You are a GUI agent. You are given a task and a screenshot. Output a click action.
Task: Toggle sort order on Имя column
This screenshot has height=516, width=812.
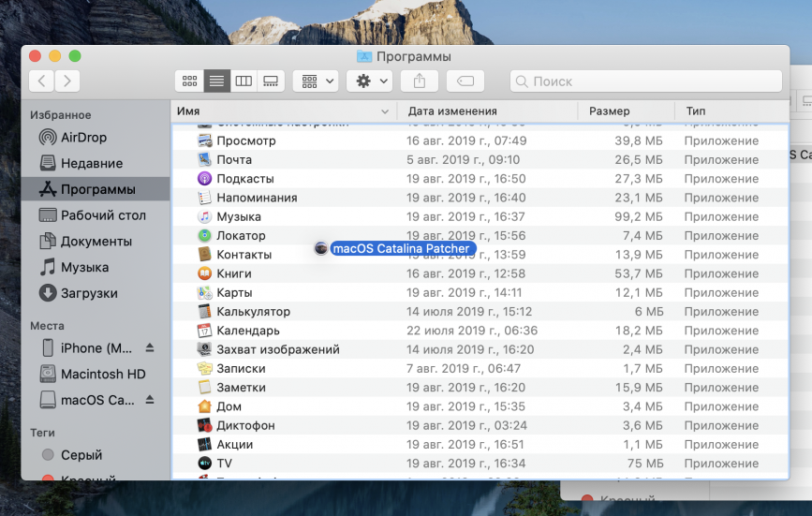pyautogui.click(x=281, y=111)
